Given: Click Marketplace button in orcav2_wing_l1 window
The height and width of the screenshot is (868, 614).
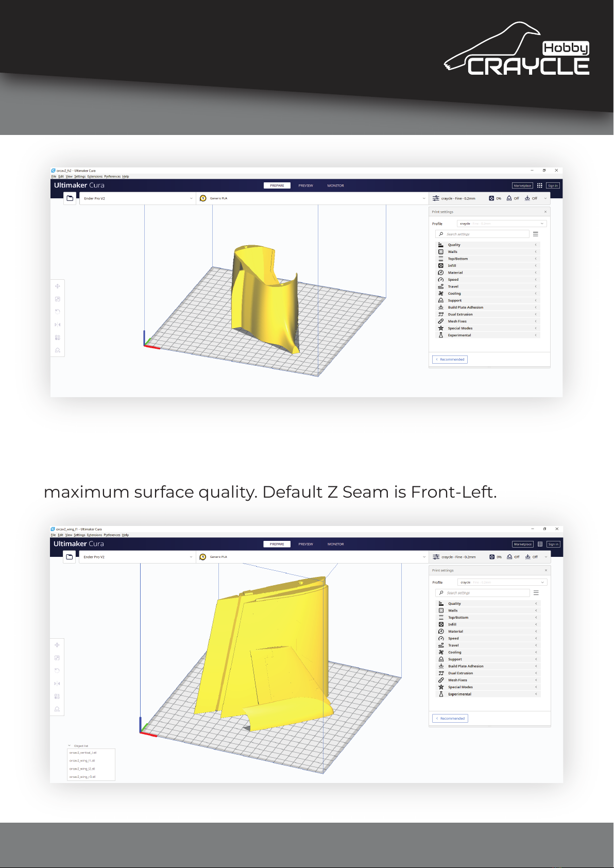Looking at the screenshot, I should tap(523, 544).
